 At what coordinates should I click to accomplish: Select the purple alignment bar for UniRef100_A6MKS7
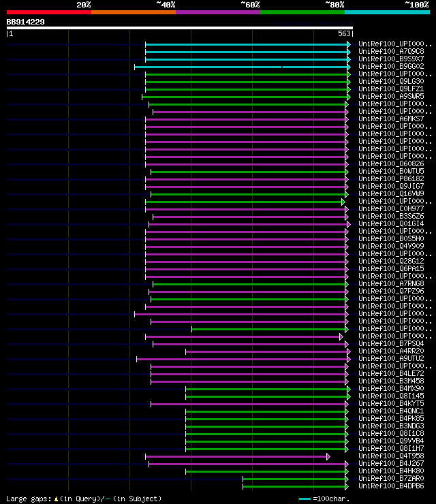click(x=245, y=120)
